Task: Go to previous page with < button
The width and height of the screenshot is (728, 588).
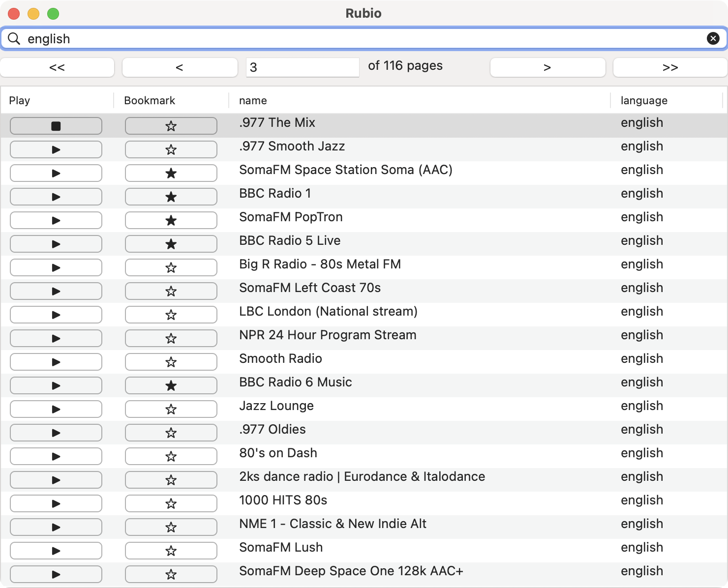Action: pos(180,67)
